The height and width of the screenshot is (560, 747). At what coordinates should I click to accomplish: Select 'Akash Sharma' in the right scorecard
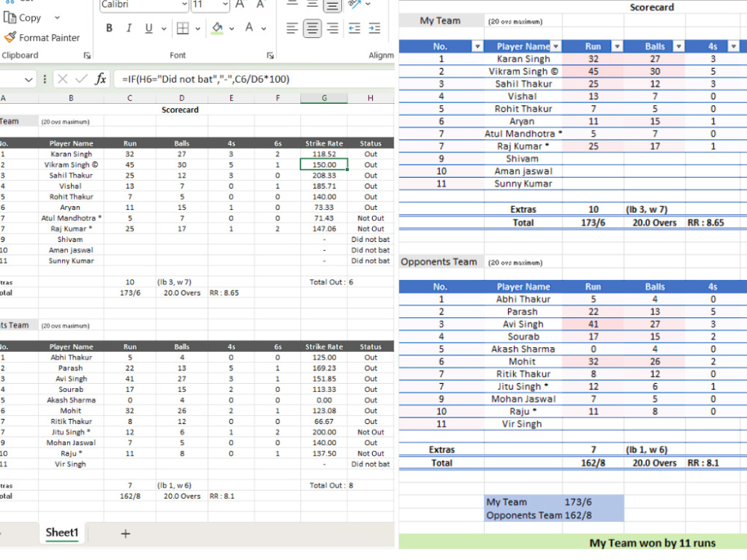pyautogui.click(x=523, y=349)
